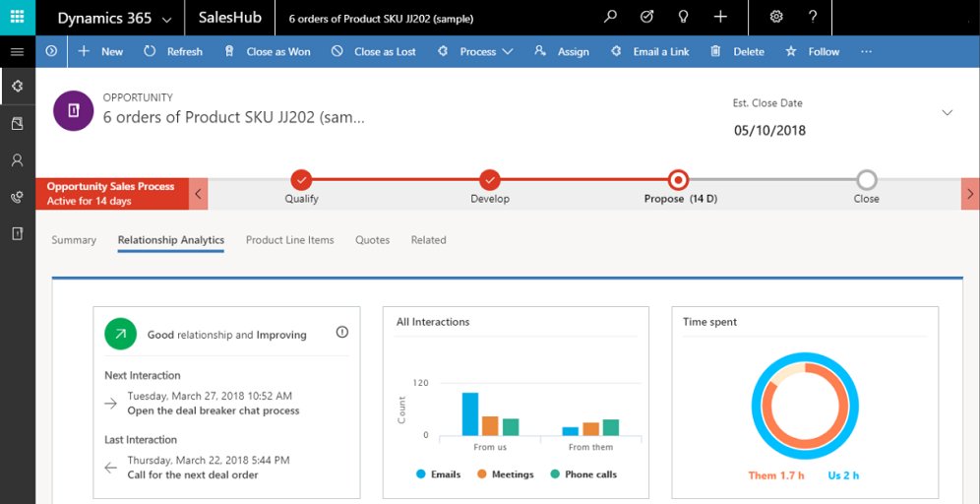
Task: Open the app launcher waffle icon
Action: tap(18, 17)
